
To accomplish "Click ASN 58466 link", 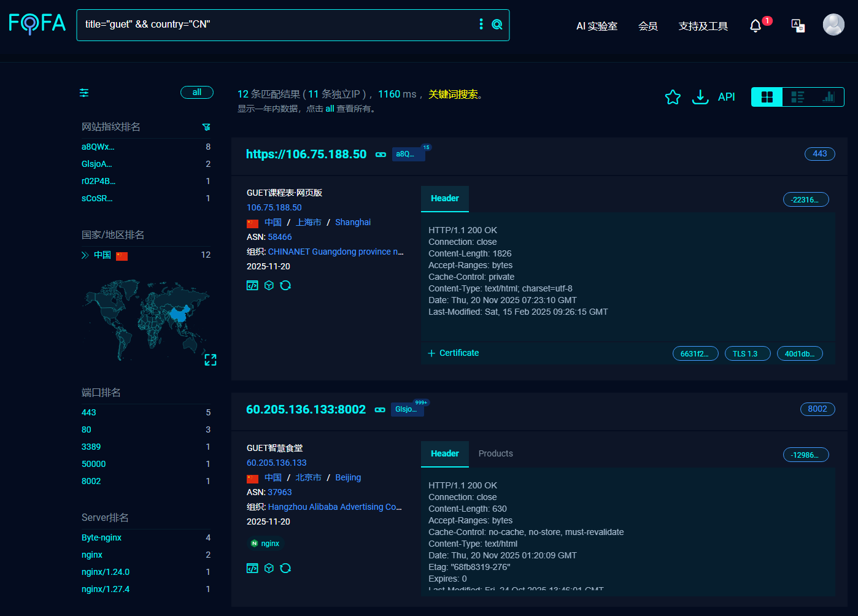I will 280,237.
